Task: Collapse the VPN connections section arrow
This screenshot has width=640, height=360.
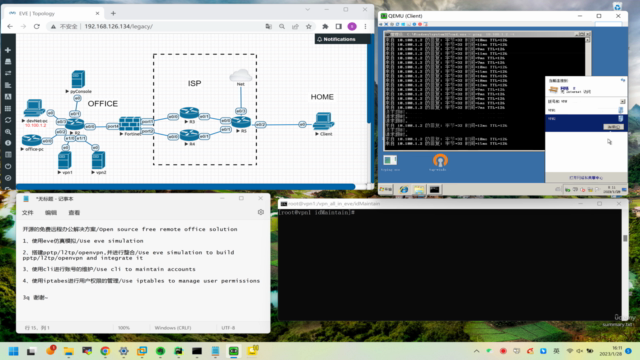Action: (622, 101)
